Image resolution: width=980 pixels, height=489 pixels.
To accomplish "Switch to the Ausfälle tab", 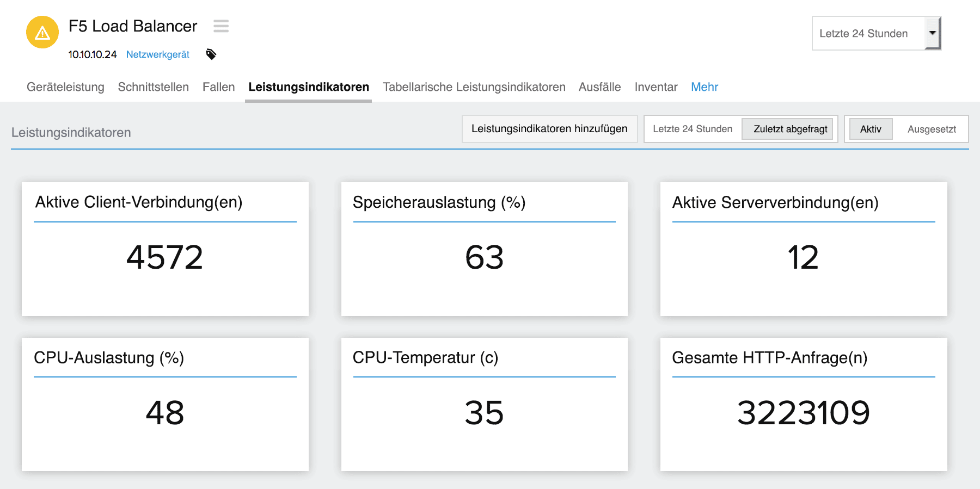I will point(600,87).
